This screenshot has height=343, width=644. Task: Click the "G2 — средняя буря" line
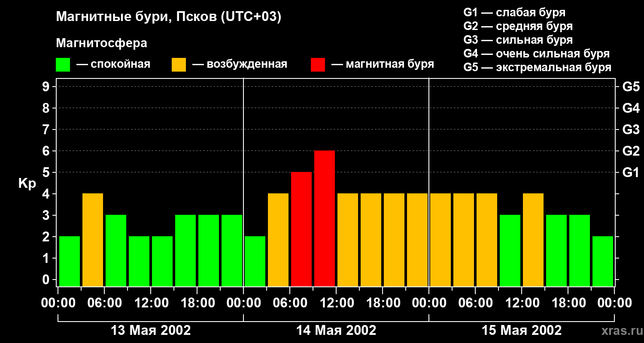click(518, 26)
